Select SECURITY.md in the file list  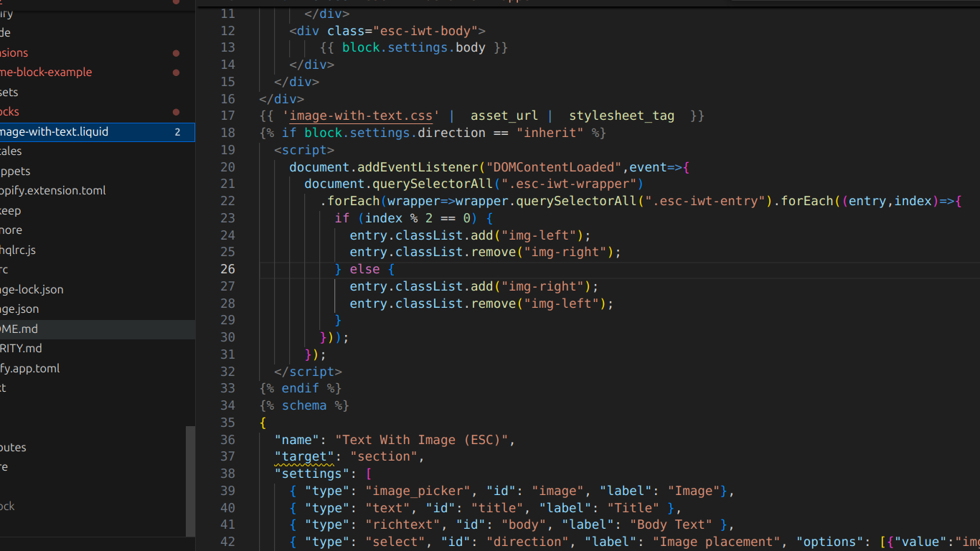pos(22,349)
